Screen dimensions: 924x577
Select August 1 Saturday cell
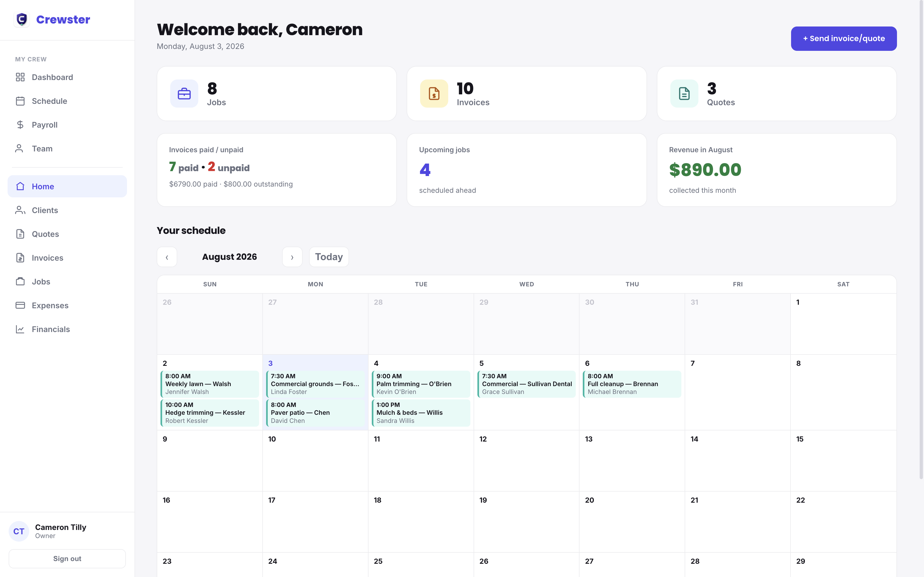coord(843,324)
